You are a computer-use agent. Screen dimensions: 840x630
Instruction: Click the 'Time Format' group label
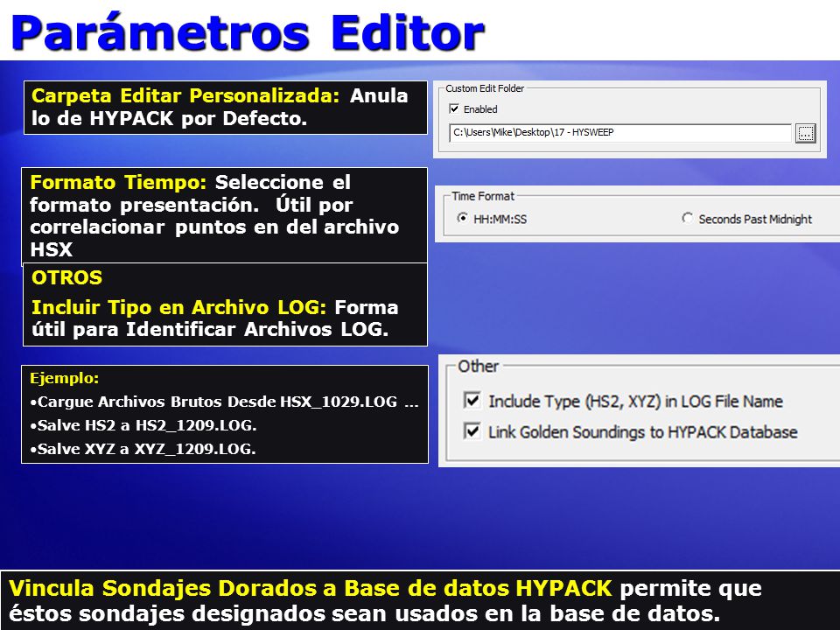point(483,196)
